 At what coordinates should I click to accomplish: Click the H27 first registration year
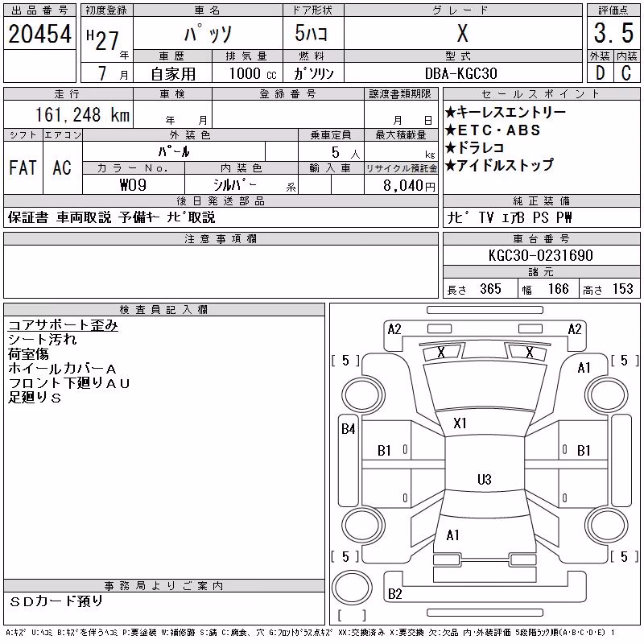point(103,41)
